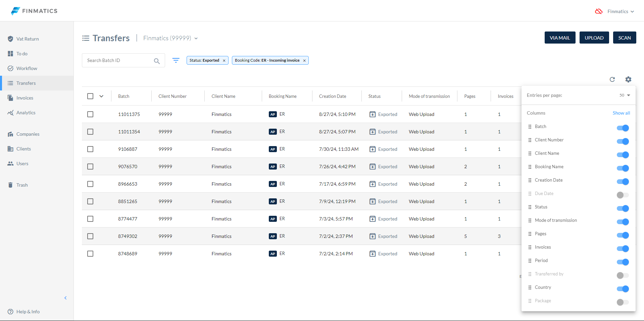Screen dimensions: 644x321
Task: Select the row checkbox for batch 8749302
Action: click(90, 236)
